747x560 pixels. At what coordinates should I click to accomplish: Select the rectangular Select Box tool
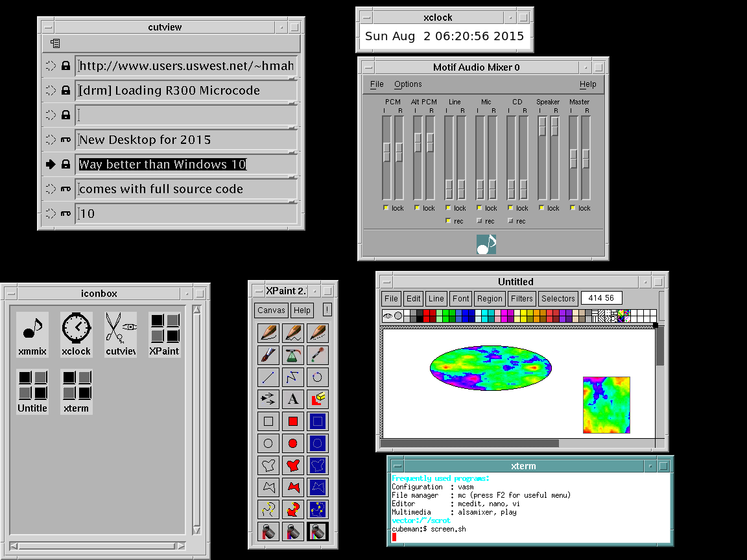click(317, 421)
